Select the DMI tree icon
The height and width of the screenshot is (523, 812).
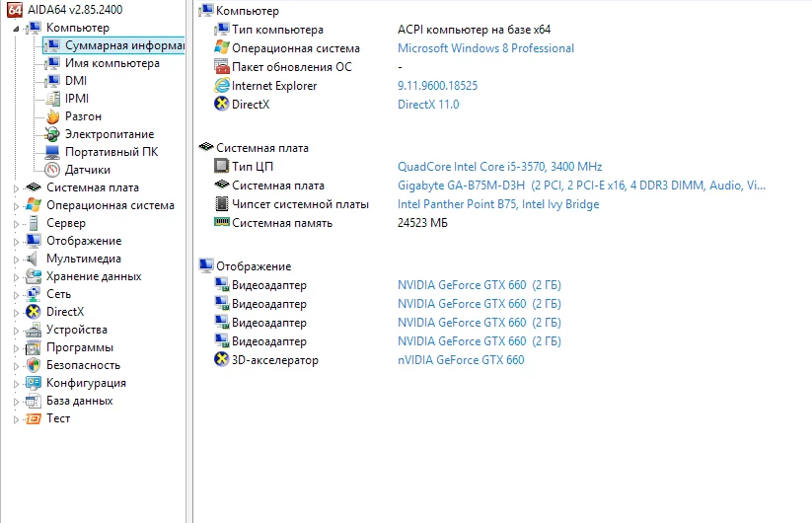tap(52, 81)
